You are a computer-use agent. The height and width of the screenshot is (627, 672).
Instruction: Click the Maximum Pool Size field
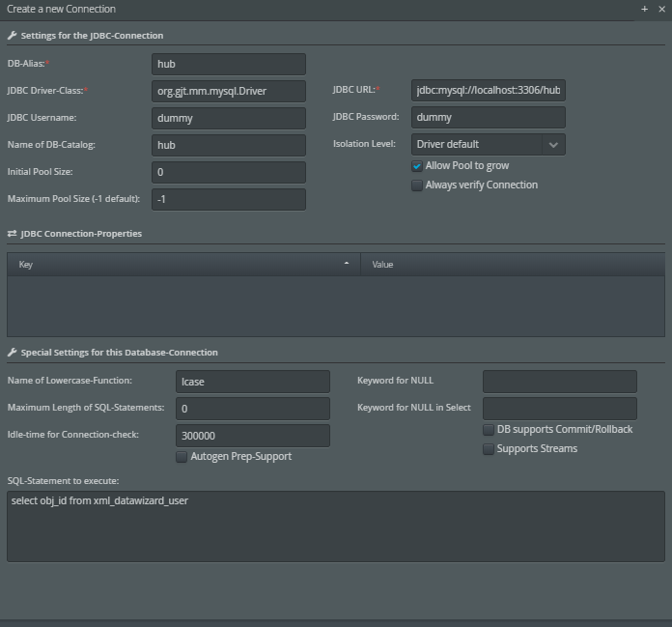click(229, 199)
